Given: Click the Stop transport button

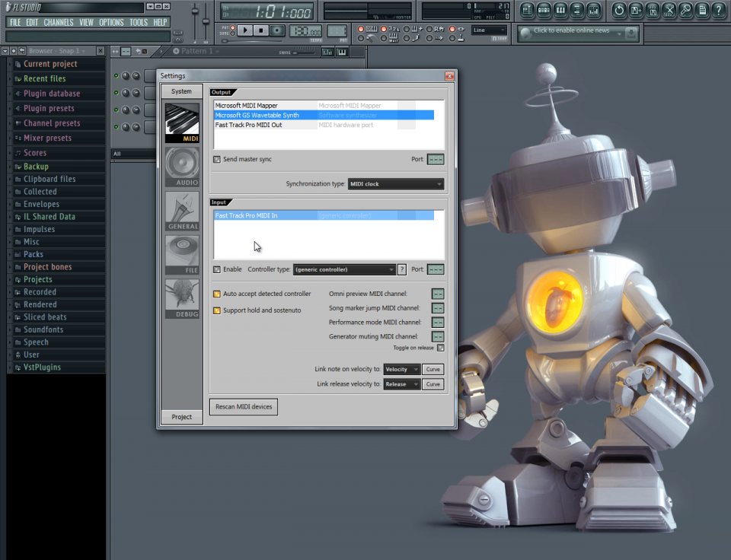Looking at the screenshot, I should 260,30.
